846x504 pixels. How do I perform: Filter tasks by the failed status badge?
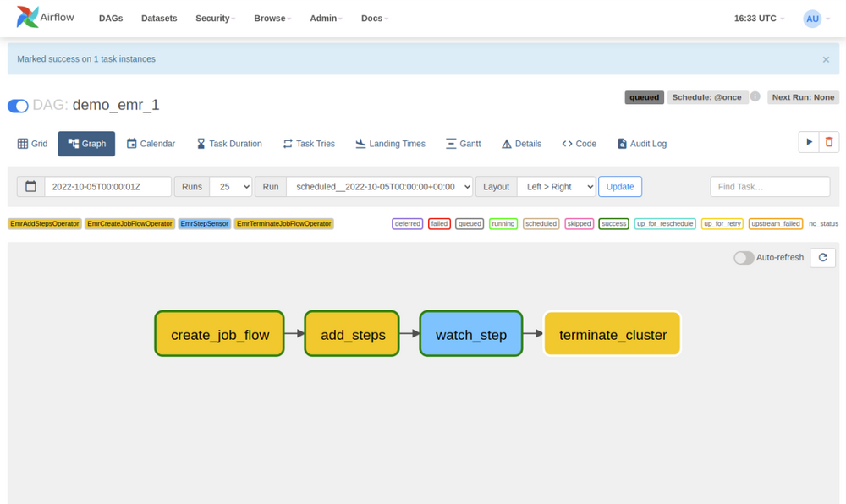point(439,223)
